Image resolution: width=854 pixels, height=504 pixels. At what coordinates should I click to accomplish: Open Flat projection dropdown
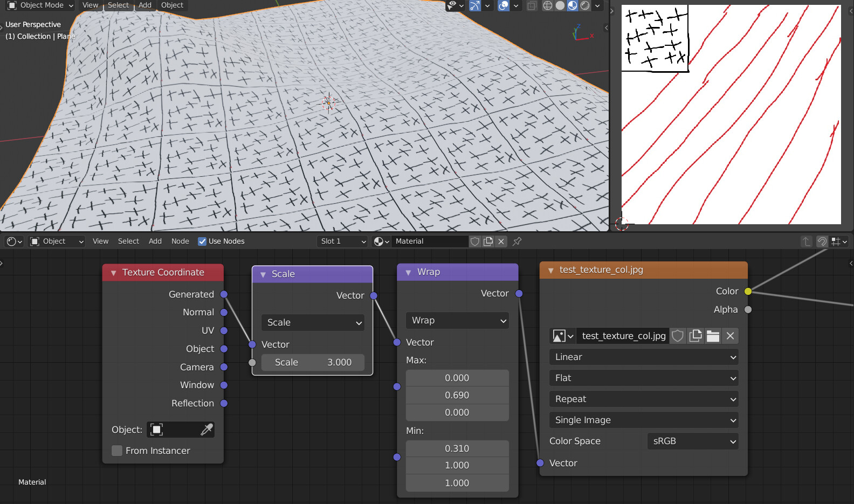click(x=644, y=378)
